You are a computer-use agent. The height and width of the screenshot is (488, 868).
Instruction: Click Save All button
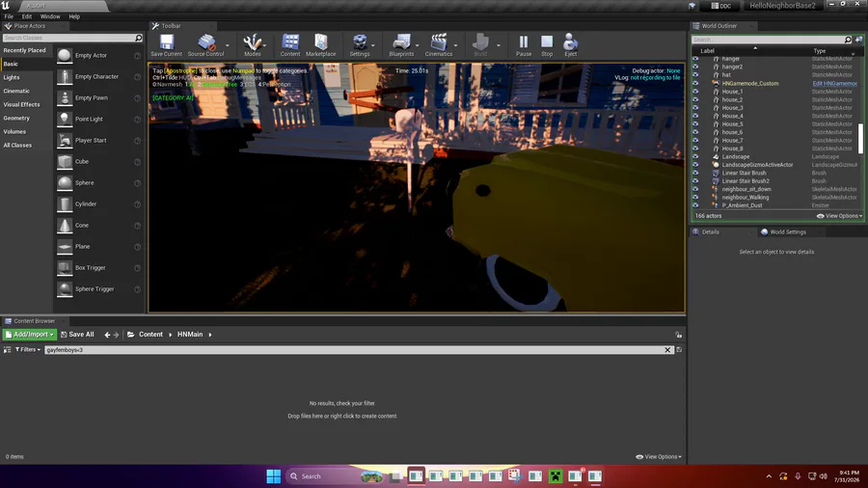click(x=77, y=335)
